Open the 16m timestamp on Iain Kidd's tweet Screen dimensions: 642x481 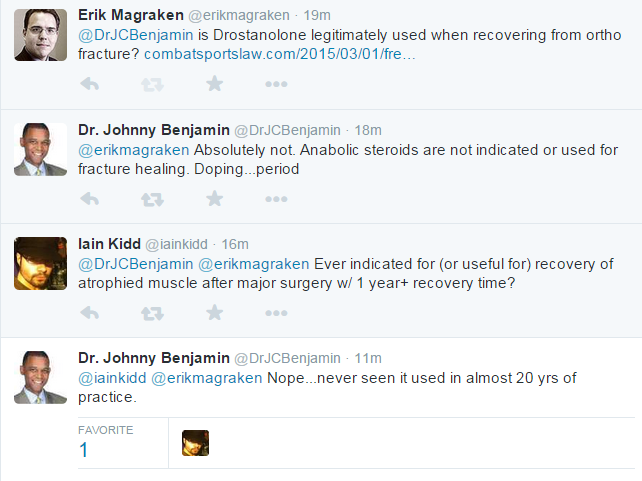(x=236, y=244)
